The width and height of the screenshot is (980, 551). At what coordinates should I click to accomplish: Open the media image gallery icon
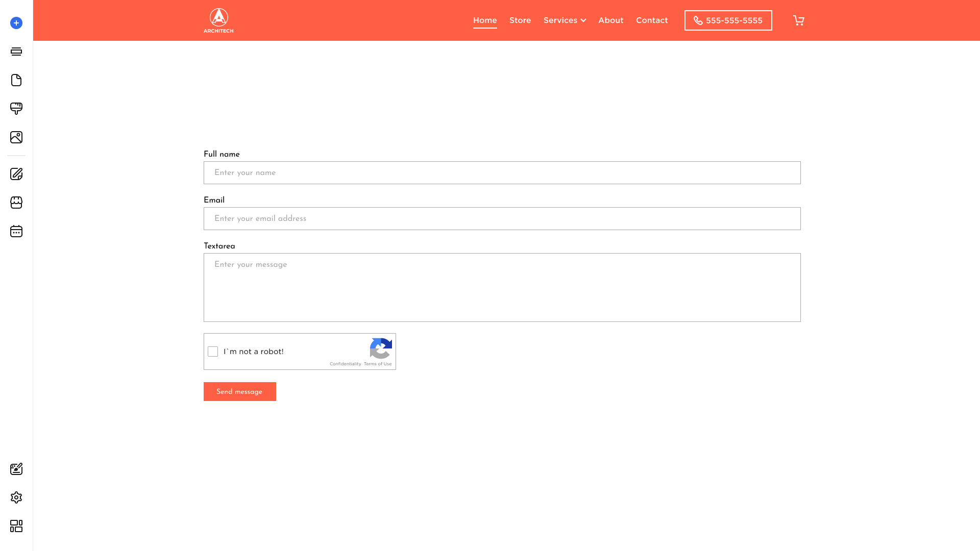click(16, 137)
